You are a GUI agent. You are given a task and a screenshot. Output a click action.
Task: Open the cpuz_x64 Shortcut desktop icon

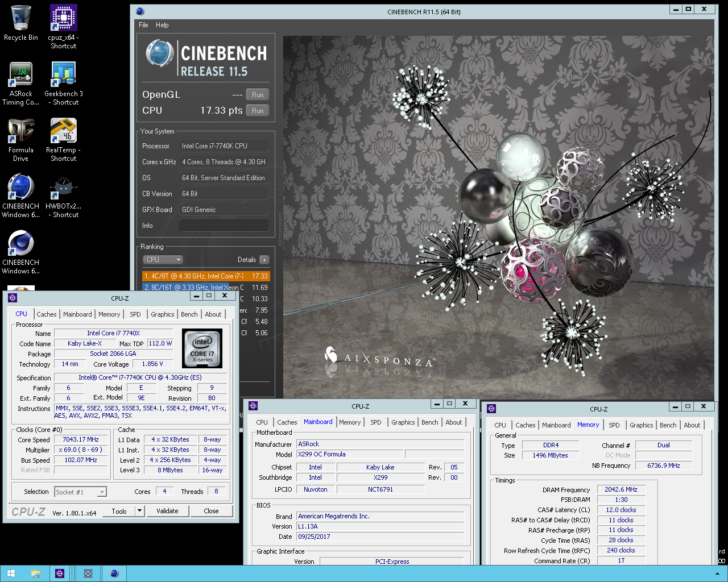[x=63, y=26]
